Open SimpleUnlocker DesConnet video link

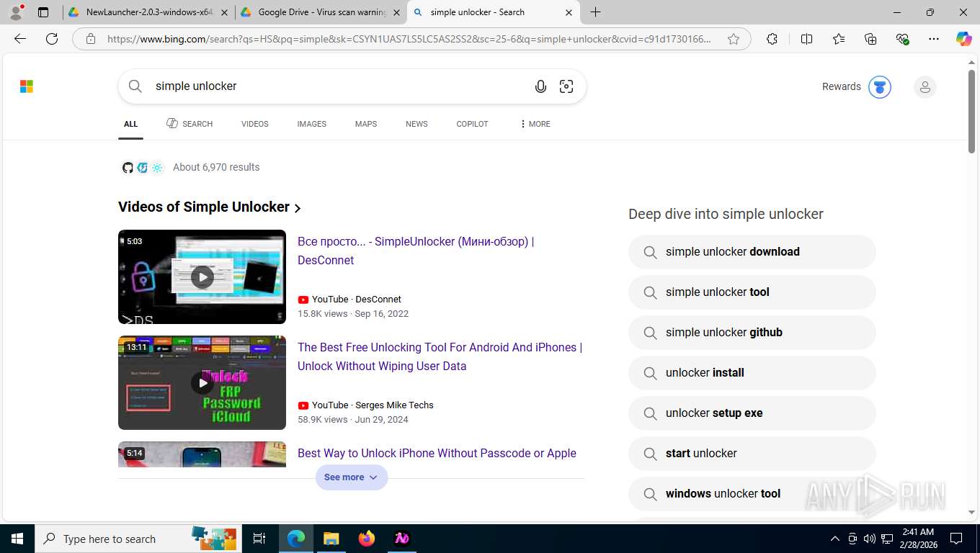point(416,251)
